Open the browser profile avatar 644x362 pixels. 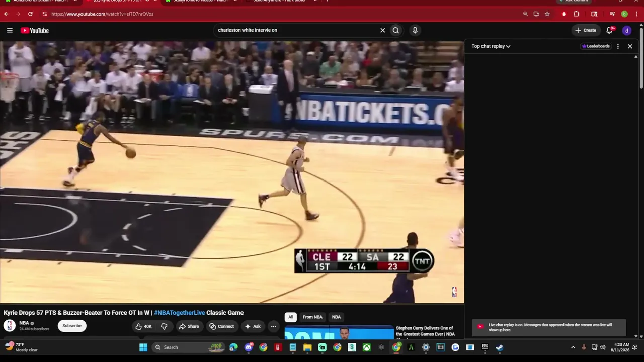624,14
